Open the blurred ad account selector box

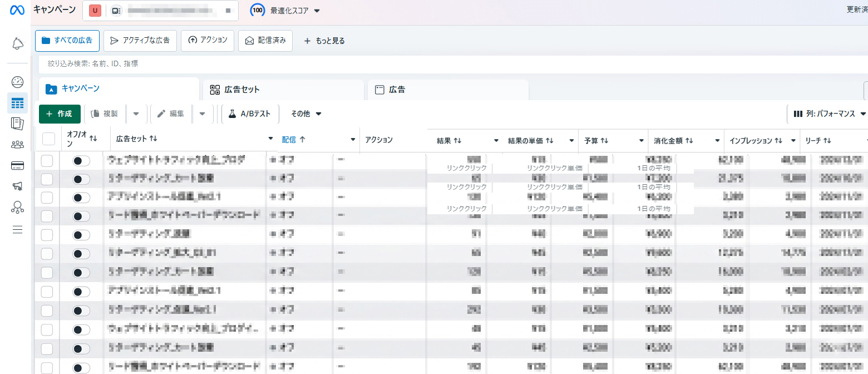point(160,10)
